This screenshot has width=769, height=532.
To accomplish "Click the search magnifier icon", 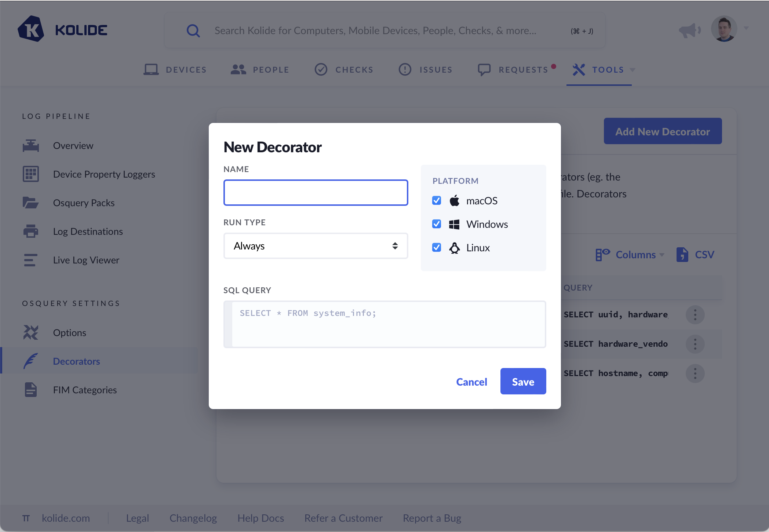I will click(x=193, y=31).
